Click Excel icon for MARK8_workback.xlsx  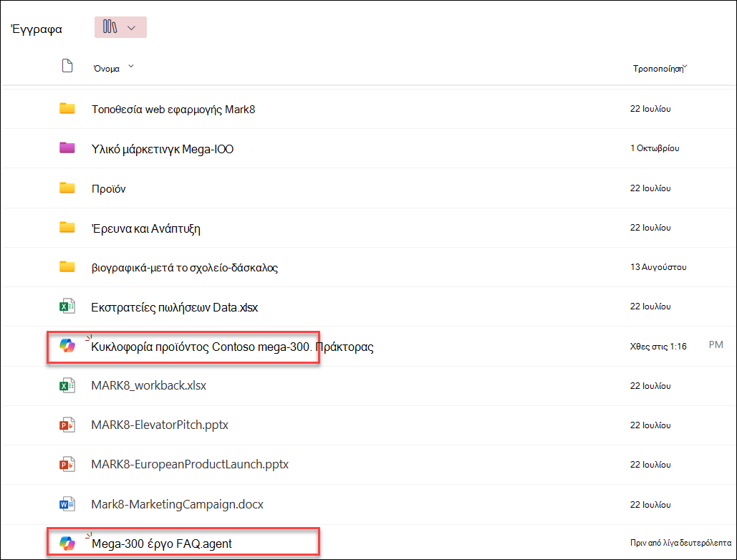click(67, 385)
